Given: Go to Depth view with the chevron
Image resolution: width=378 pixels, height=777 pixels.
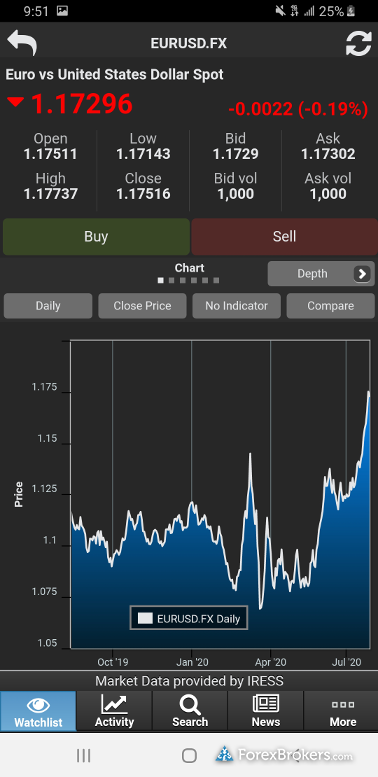Looking at the screenshot, I should [362, 274].
